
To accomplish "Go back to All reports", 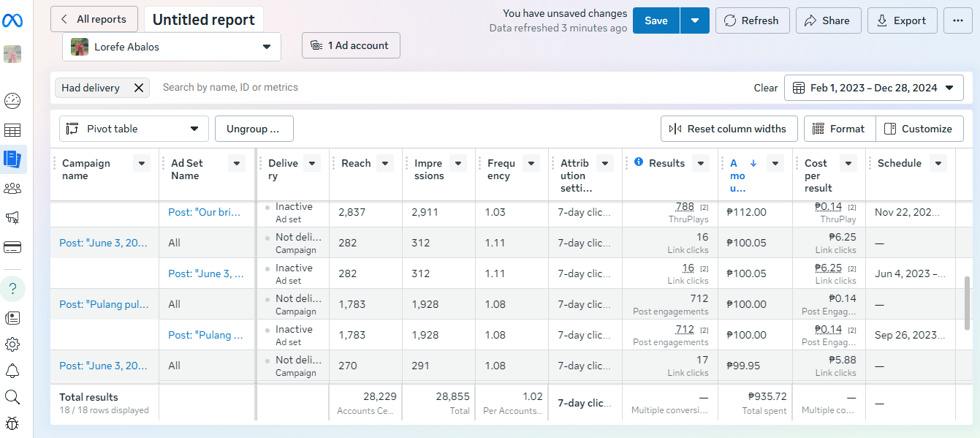I will (x=94, y=19).
